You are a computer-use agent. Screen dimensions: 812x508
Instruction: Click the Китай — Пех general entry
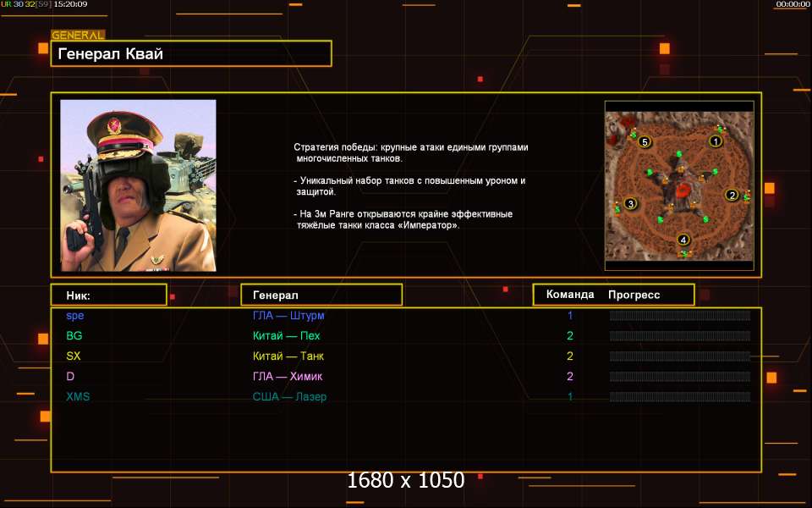coord(287,336)
